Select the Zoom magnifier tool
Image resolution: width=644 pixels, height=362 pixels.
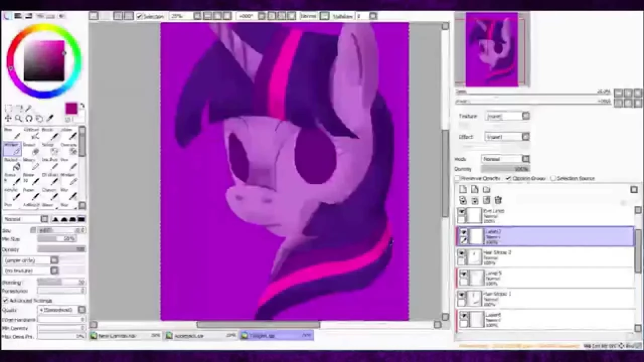[x=19, y=119]
